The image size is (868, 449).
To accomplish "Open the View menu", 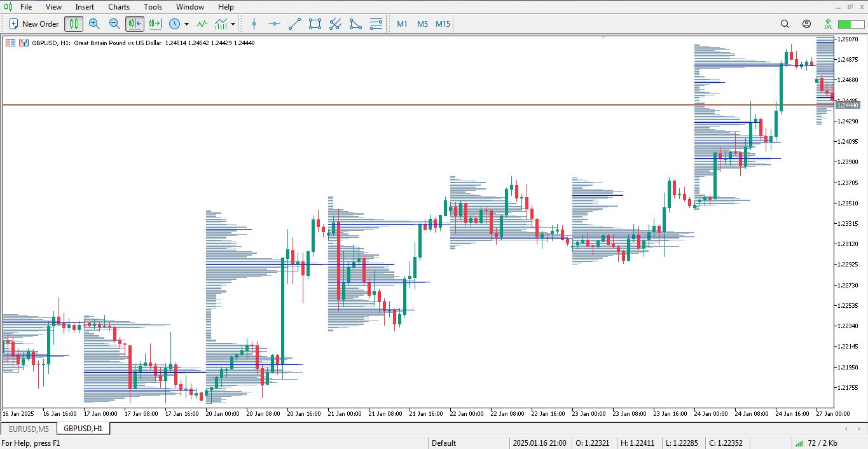I will pyautogui.click(x=54, y=7).
